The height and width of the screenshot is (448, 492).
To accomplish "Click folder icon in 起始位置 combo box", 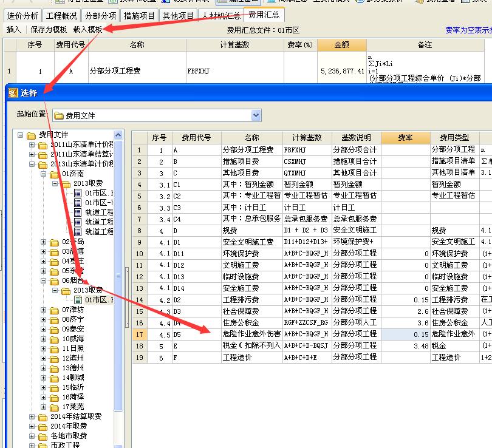I will [x=59, y=116].
